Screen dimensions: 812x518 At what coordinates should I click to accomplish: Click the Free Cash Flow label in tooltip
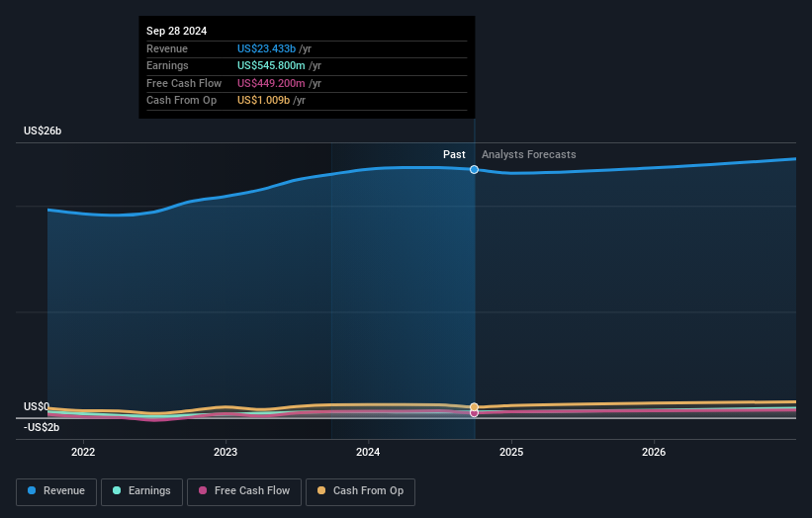click(184, 83)
